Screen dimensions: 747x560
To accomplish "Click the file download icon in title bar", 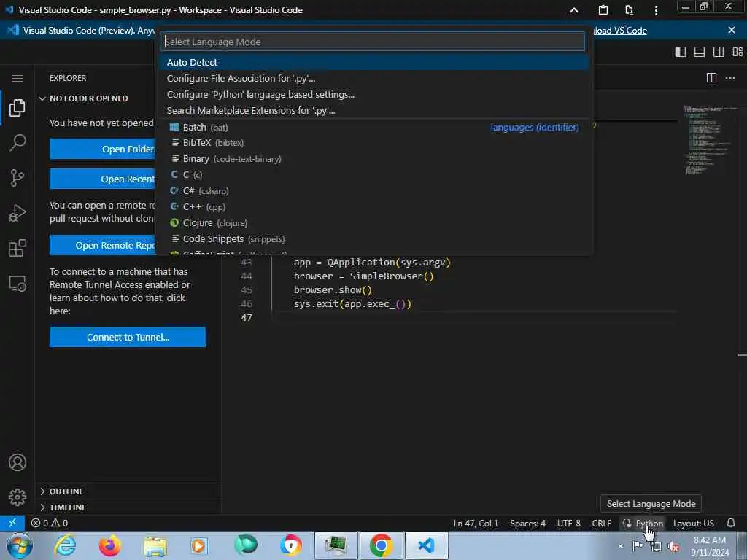I will [629, 10].
